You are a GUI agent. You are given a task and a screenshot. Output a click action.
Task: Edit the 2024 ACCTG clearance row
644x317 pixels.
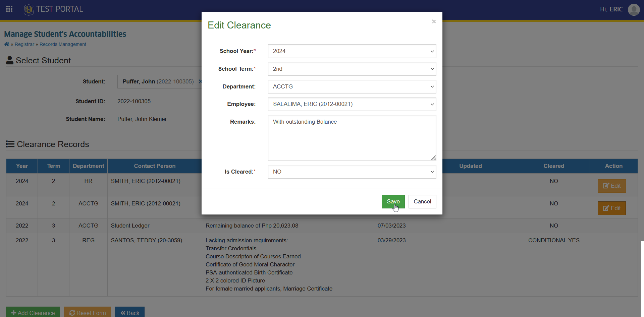[x=611, y=208]
